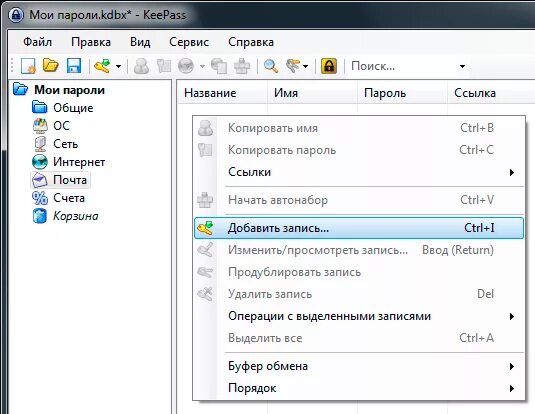Sort by the Ссылка column header

click(x=491, y=93)
